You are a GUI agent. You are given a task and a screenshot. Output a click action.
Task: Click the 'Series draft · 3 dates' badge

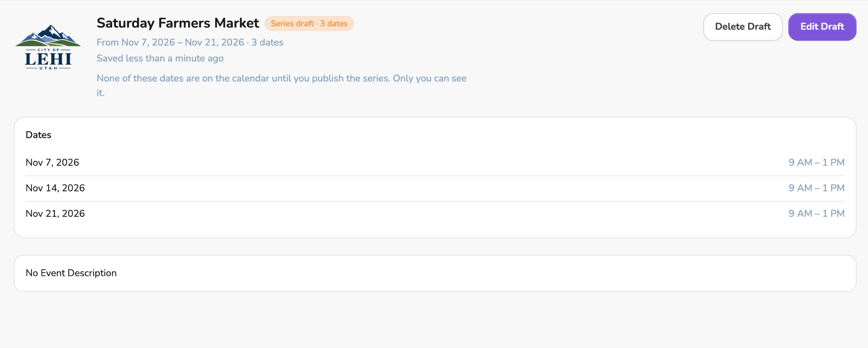click(x=309, y=24)
